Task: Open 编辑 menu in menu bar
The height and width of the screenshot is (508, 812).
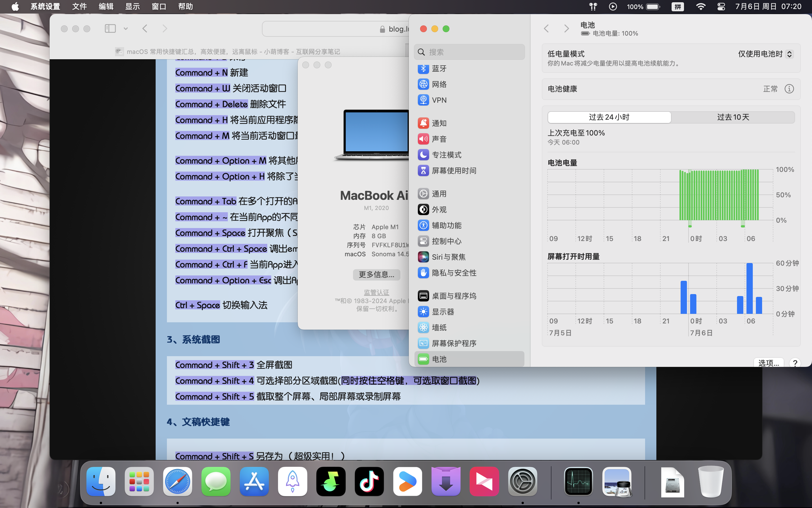Action: click(106, 6)
